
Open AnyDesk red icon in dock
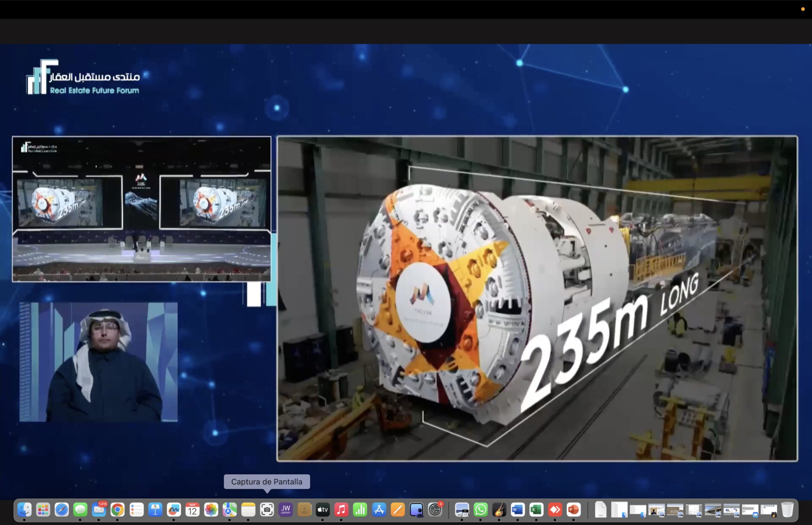pos(555,510)
